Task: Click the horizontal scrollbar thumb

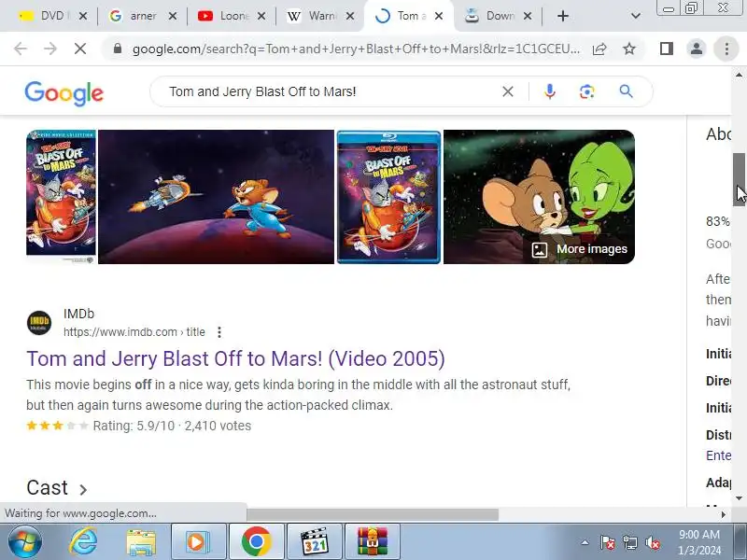Action: point(373,514)
